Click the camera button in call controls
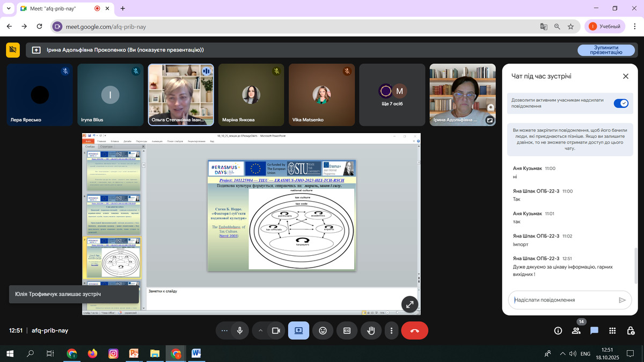644x362 pixels. (x=276, y=331)
